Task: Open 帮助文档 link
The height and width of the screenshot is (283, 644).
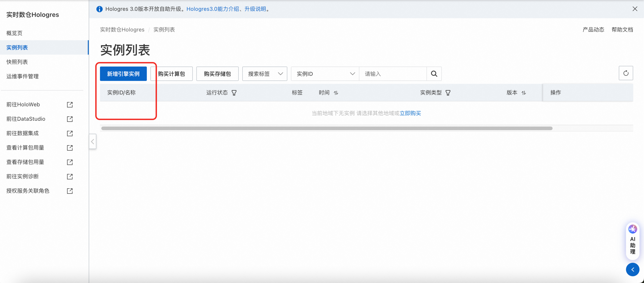Action: (622, 30)
